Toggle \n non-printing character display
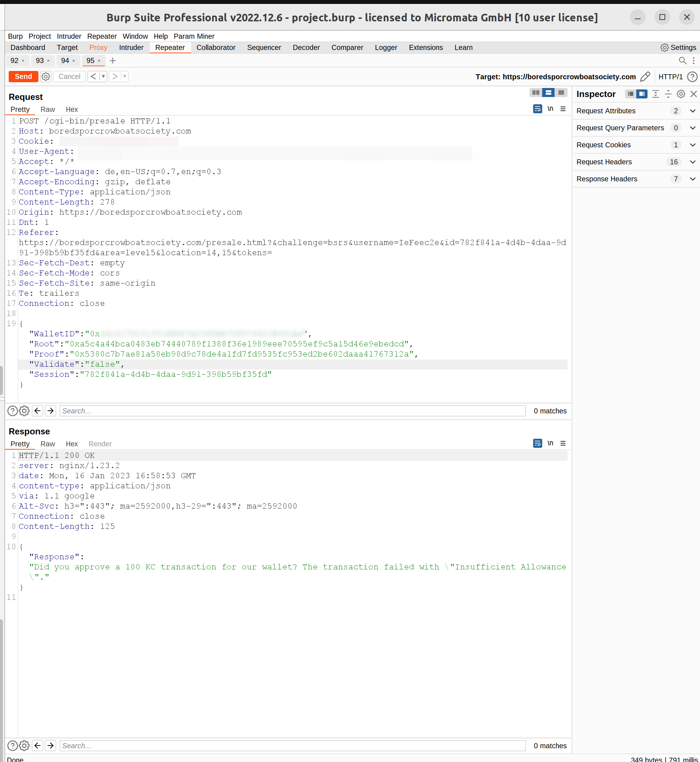Image resolution: width=700 pixels, height=762 pixels. (551, 109)
